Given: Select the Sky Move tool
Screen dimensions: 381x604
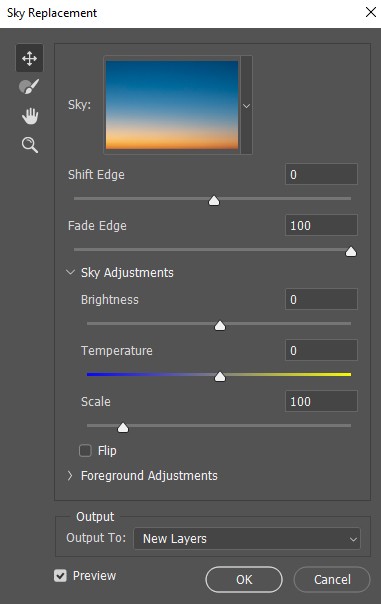Looking at the screenshot, I should click(29, 58).
